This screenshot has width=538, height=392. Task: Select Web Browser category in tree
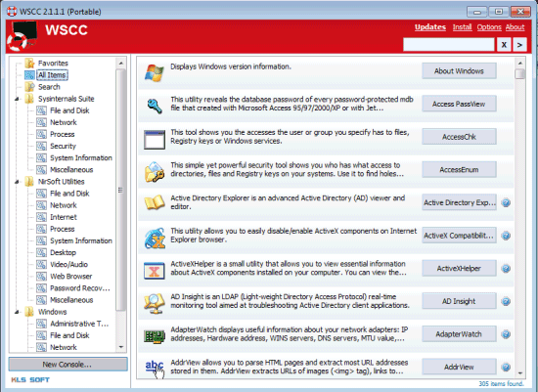(70, 277)
